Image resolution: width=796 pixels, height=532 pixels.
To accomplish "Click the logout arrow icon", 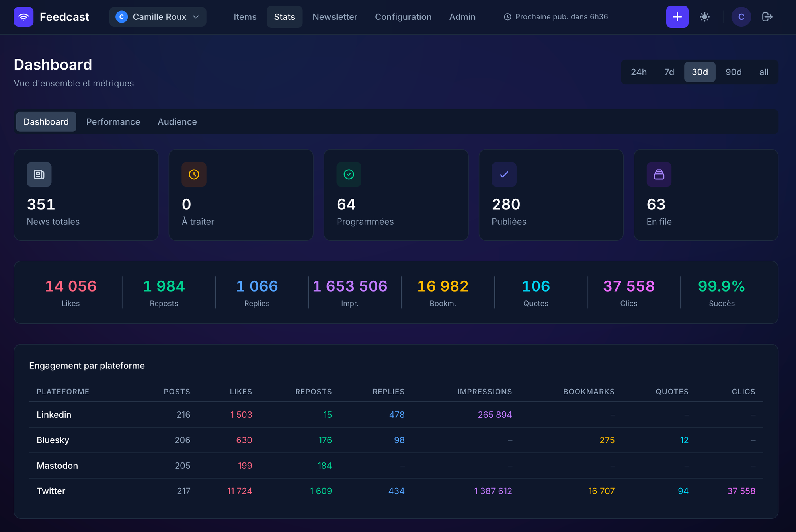I will coord(767,17).
